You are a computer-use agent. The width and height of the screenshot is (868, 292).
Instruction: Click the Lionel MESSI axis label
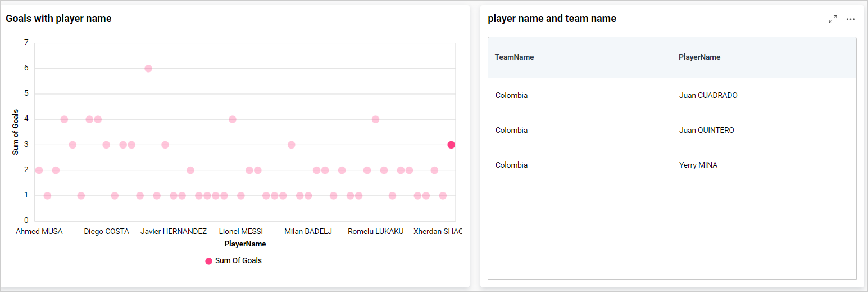pyautogui.click(x=240, y=232)
